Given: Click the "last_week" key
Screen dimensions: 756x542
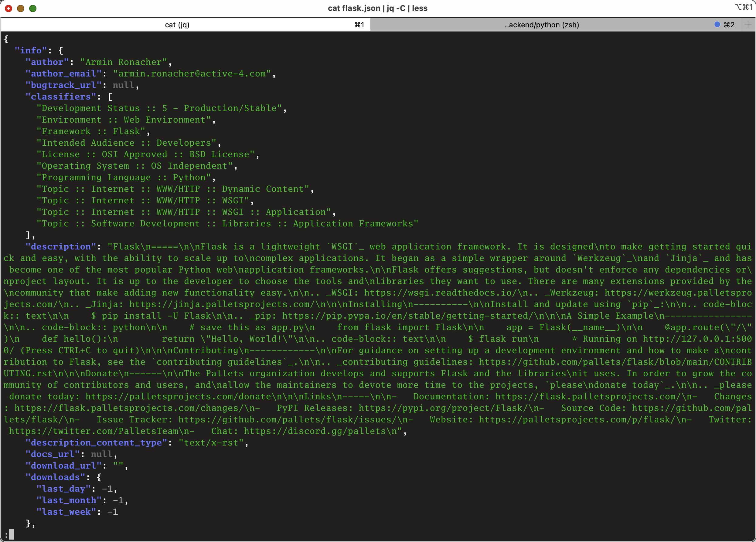Looking at the screenshot, I should tap(66, 512).
